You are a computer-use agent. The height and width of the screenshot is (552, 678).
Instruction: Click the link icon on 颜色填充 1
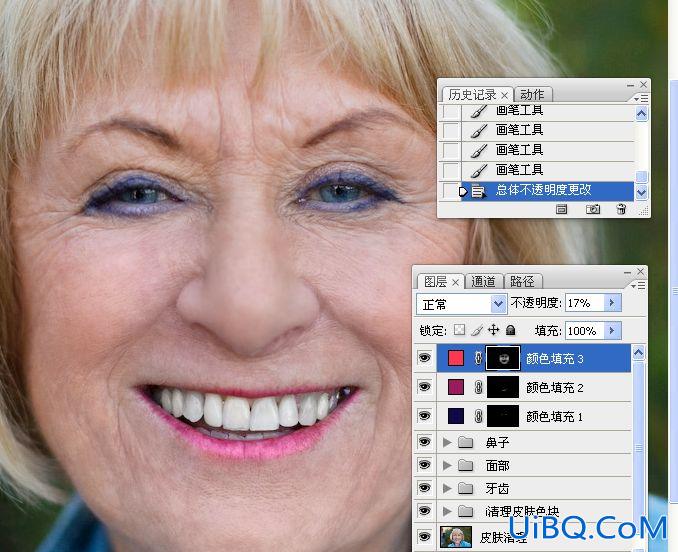478,416
